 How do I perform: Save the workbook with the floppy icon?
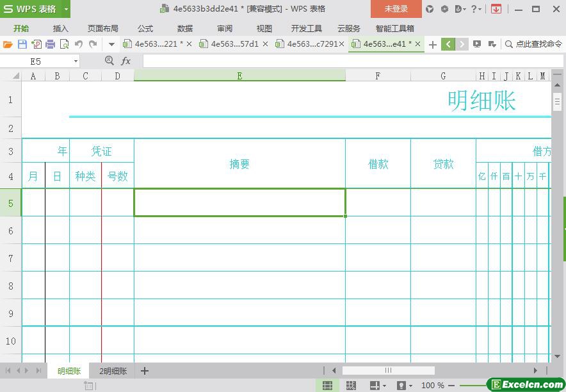click(22, 44)
